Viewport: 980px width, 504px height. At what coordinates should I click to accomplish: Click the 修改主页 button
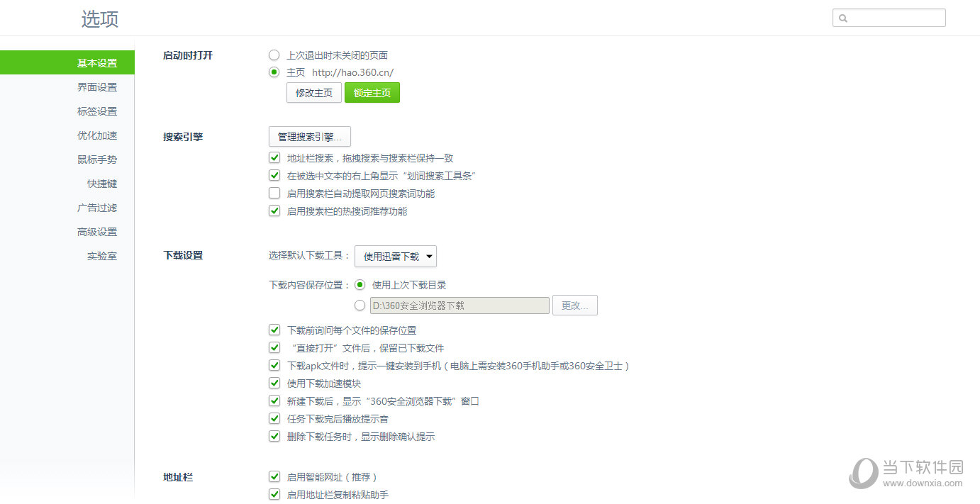(314, 93)
